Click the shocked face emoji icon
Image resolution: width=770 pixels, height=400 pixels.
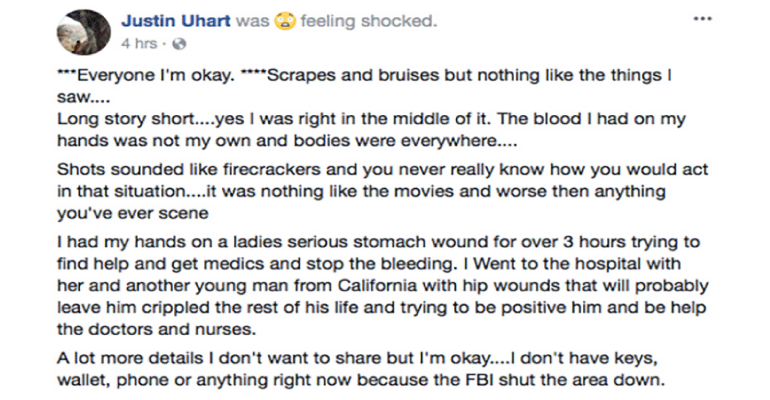[285, 22]
